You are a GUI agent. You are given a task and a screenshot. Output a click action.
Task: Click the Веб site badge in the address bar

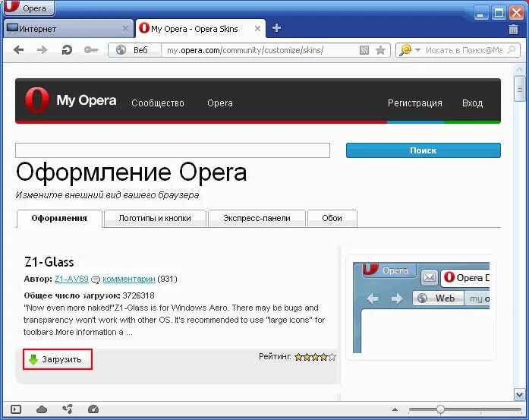pyautogui.click(x=134, y=50)
